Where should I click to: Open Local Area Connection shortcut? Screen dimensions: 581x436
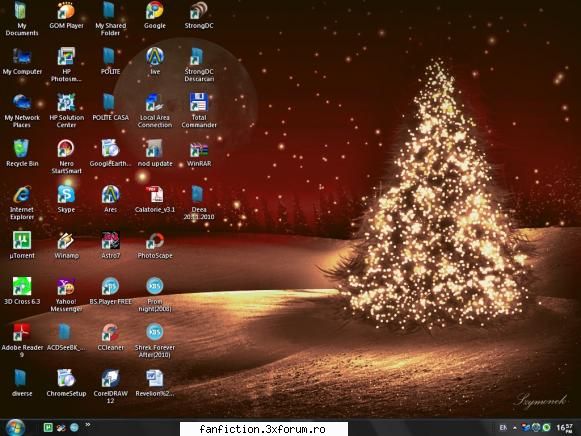coord(154,102)
